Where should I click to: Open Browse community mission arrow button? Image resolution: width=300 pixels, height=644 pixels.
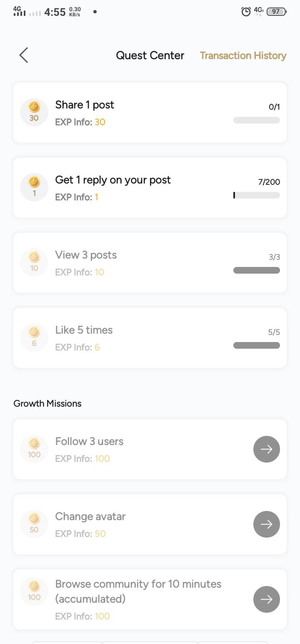tap(267, 599)
